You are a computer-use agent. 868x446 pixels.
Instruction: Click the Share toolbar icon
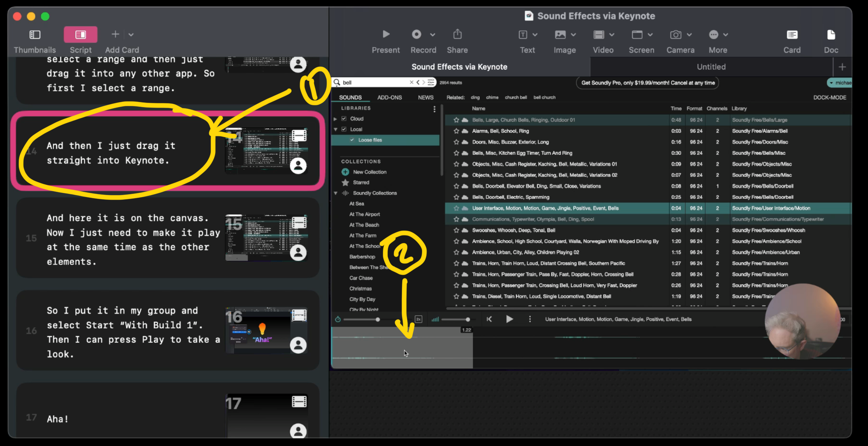coord(457,35)
